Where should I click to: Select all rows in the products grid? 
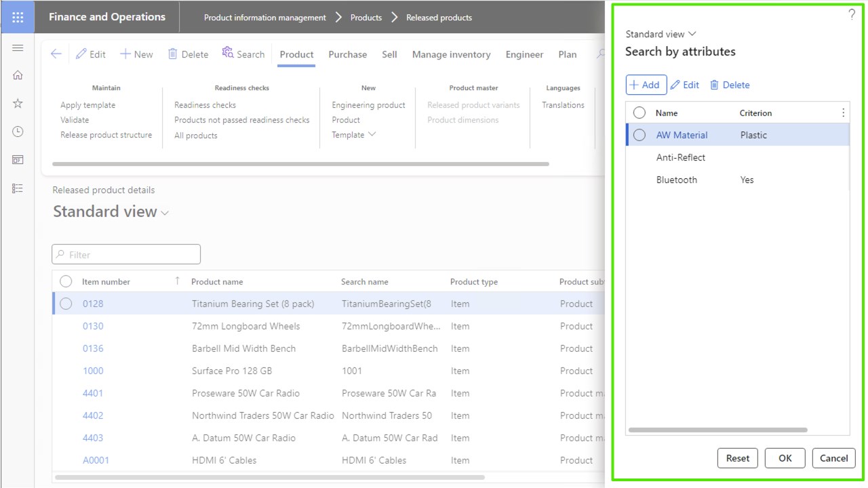point(66,281)
